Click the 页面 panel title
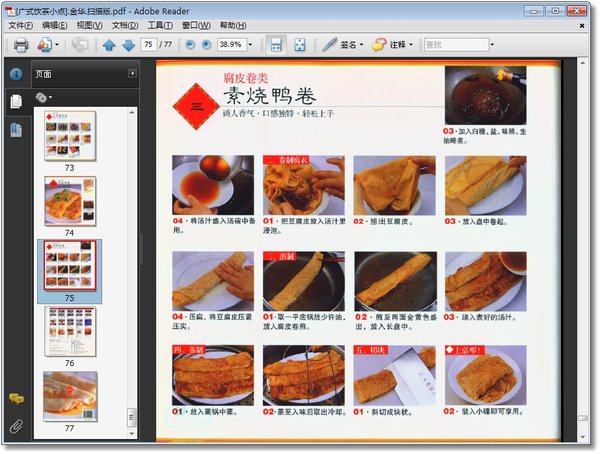This screenshot has width=600, height=454. click(43, 74)
